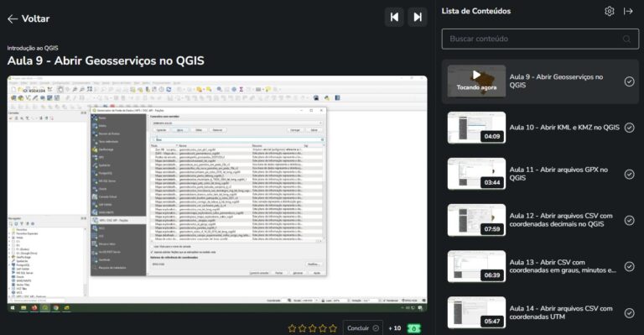This screenshot has width=644, height=335.
Task: Rate the lesson one star
Action: 292,328
